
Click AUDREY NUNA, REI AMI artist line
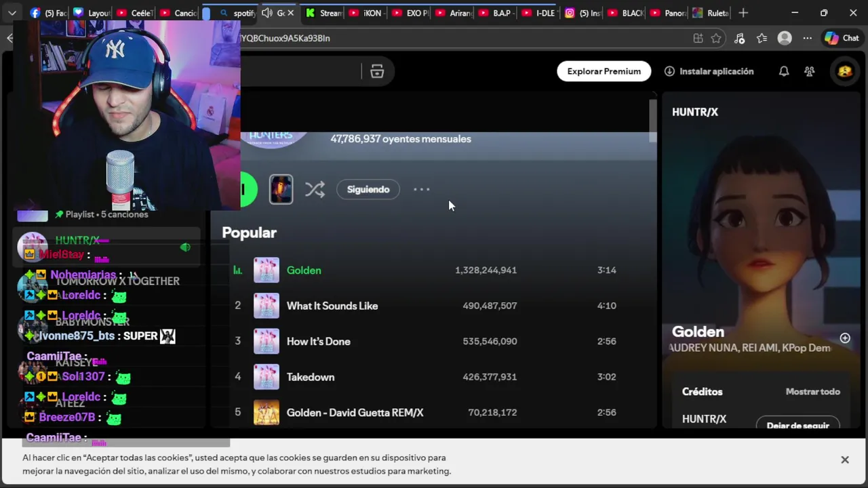coord(750,348)
